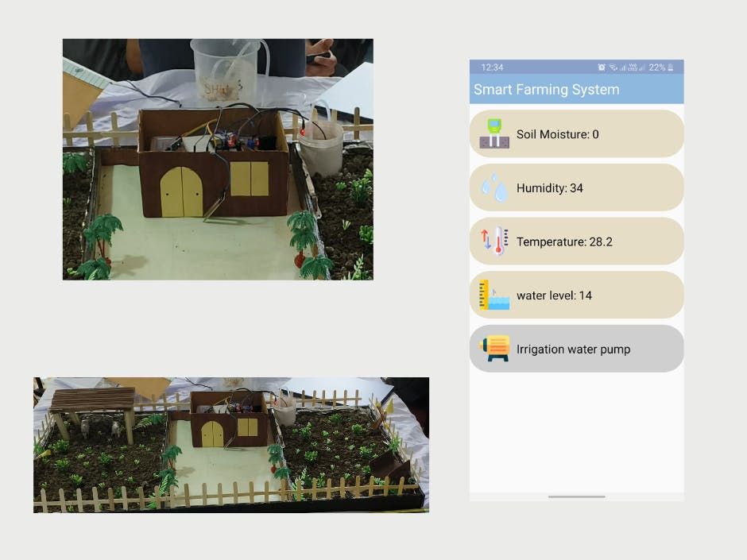Click the bottom navigation handle bar
The width and height of the screenshot is (747, 560).
tap(576, 496)
